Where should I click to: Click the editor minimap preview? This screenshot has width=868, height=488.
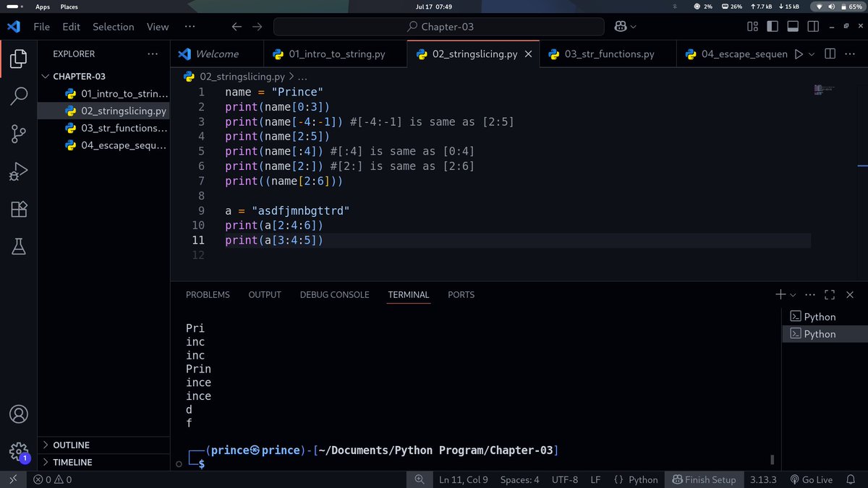coord(823,90)
